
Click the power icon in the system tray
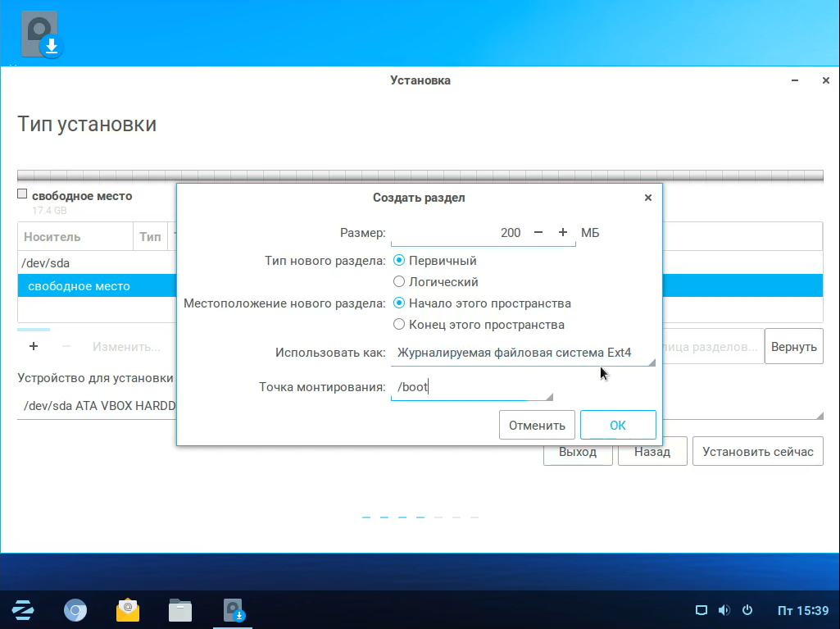click(747, 611)
